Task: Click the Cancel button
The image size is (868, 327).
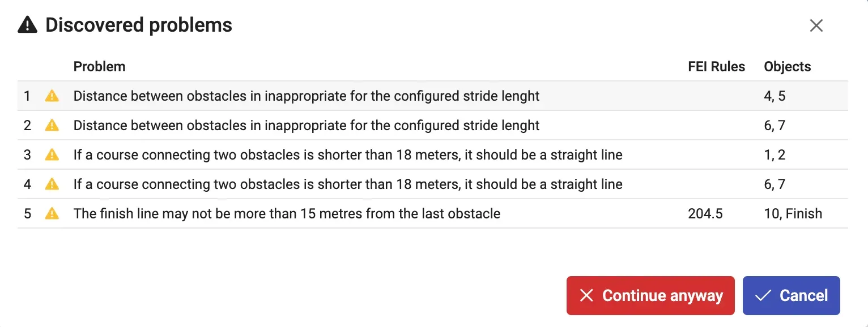Action: point(791,295)
